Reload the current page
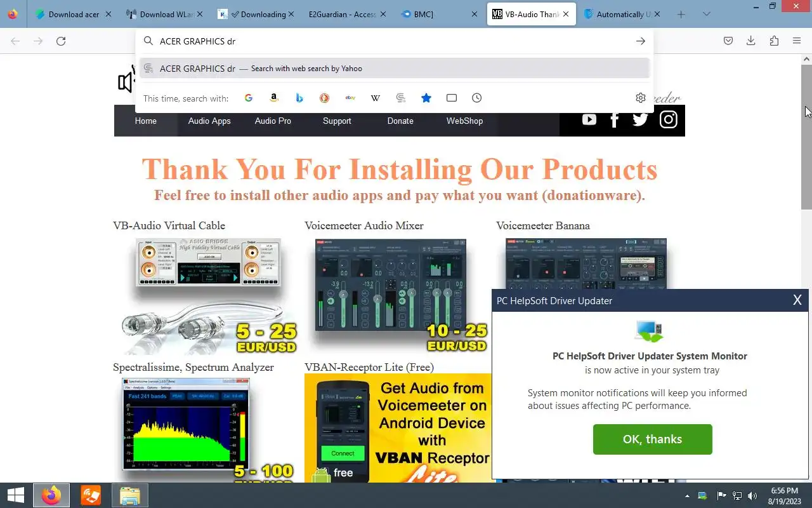The image size is (812, 508). tap(61, 41)
